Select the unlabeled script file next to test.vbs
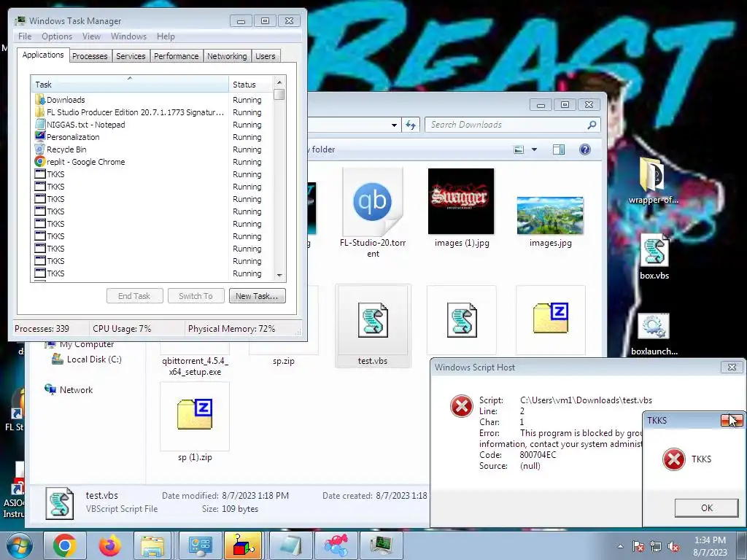 point(462,320)
